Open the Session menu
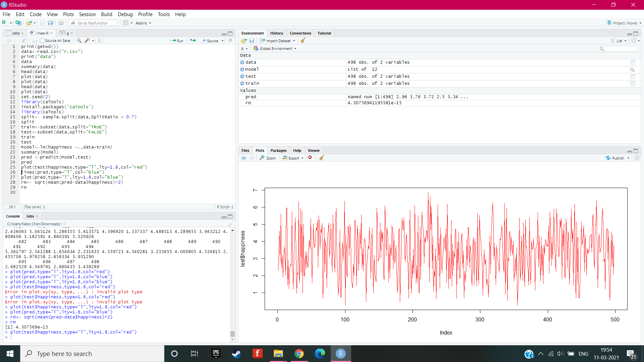This screenshot has width=644, height=362. click(x=87, y=14)
